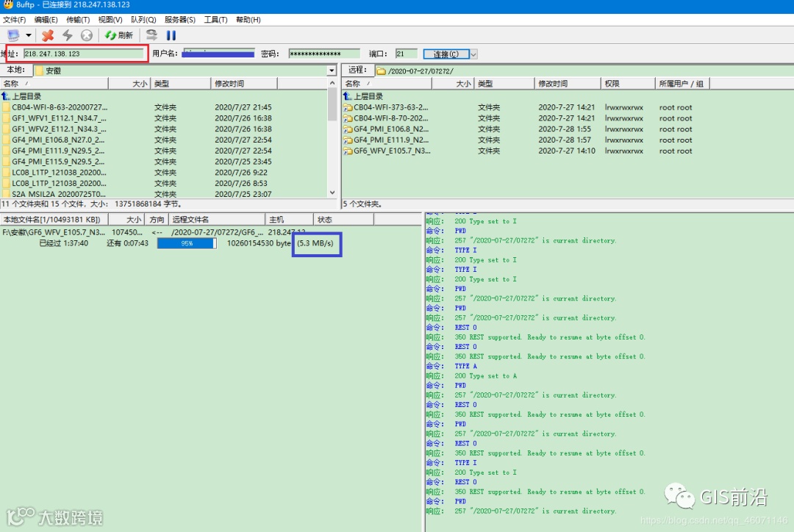Screen dimensions: 794x532
Task: Click the local list scroll up arrow
Action: [x=332, y=83]
